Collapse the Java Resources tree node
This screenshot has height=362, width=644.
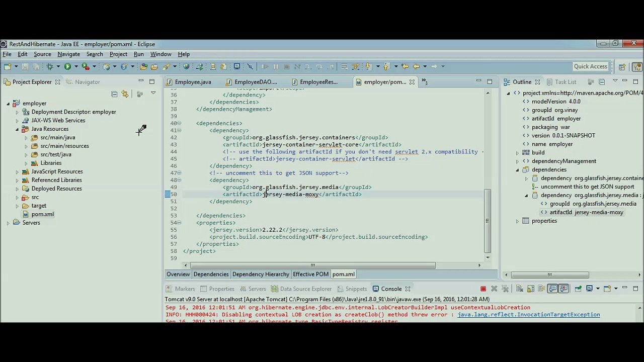17,129
